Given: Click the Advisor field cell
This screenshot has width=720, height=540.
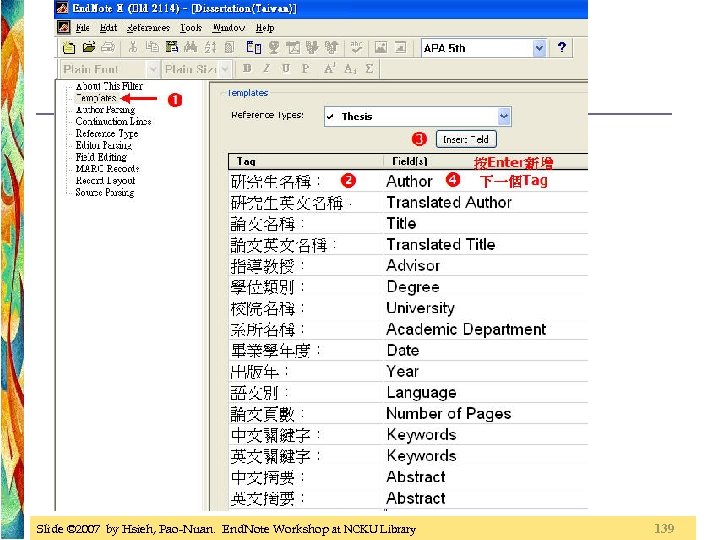Looking at the screenshot, I should [x=486, y=265].
